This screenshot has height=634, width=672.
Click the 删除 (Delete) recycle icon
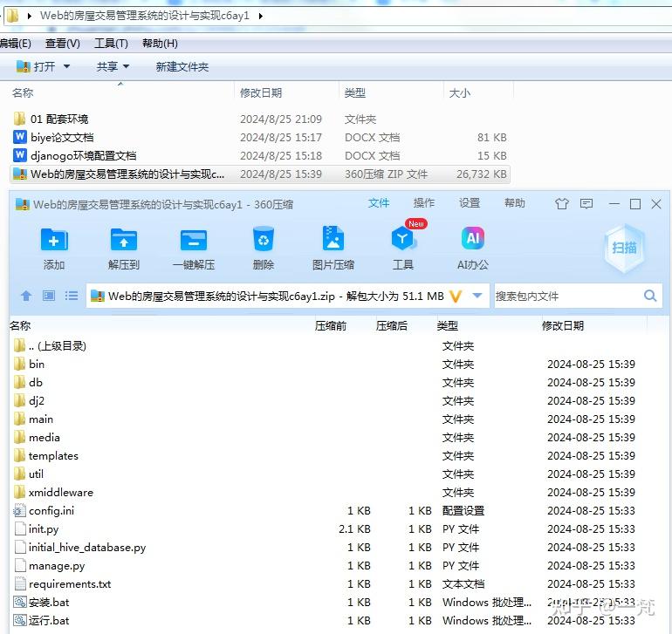point(264,239)
